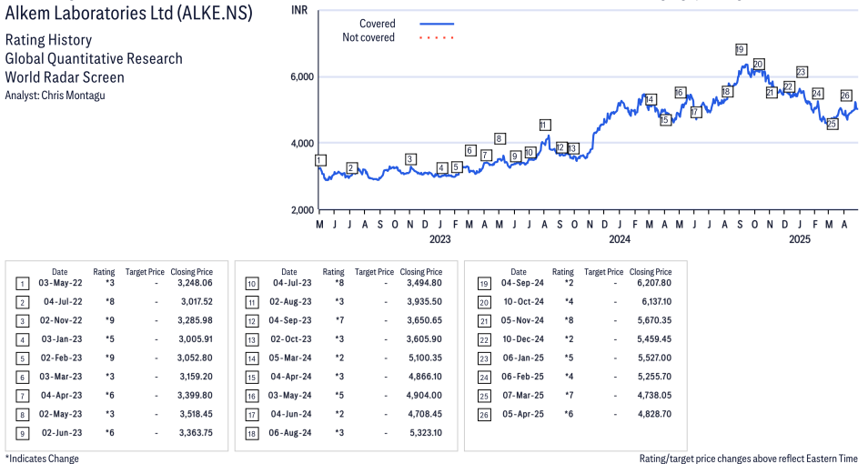Click the 6,000 y-axis label
This screenshot has width=868, height=464.
point(302,77)
